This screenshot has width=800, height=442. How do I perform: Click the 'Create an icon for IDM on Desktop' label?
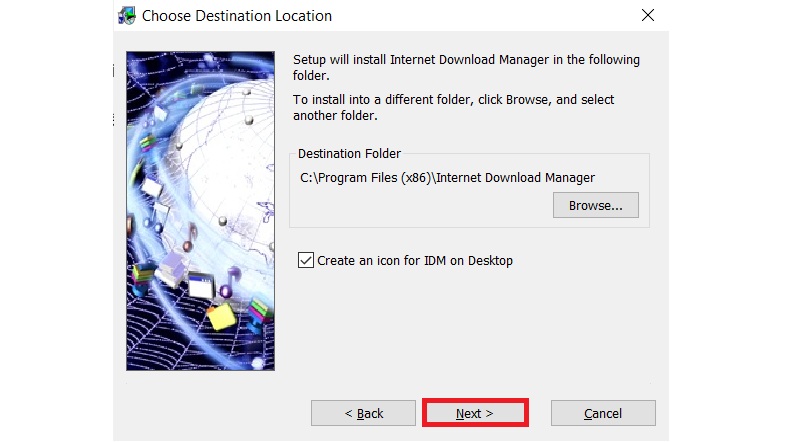tap(415, 260)
